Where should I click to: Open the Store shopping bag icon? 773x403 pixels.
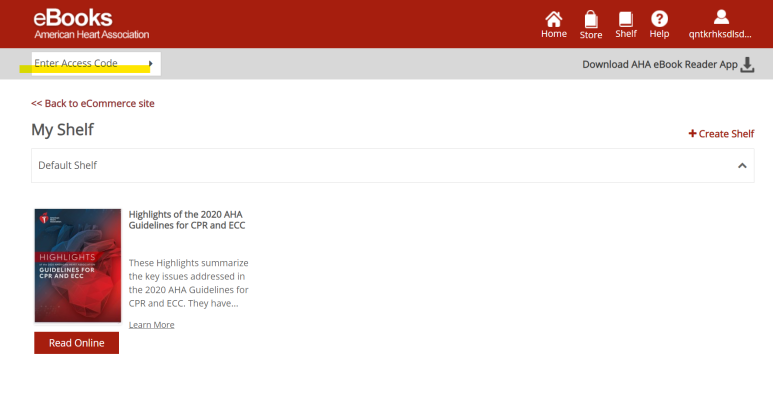tap(591, 19)
